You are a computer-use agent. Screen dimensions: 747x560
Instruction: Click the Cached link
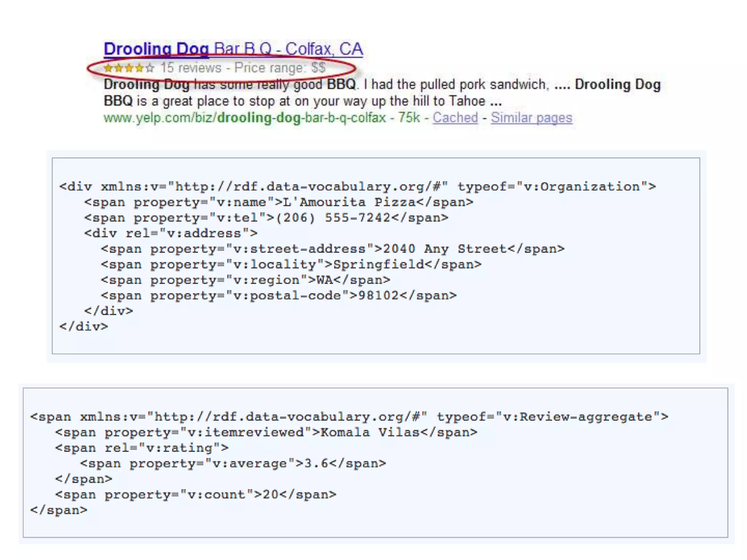(x=455, y=118)
